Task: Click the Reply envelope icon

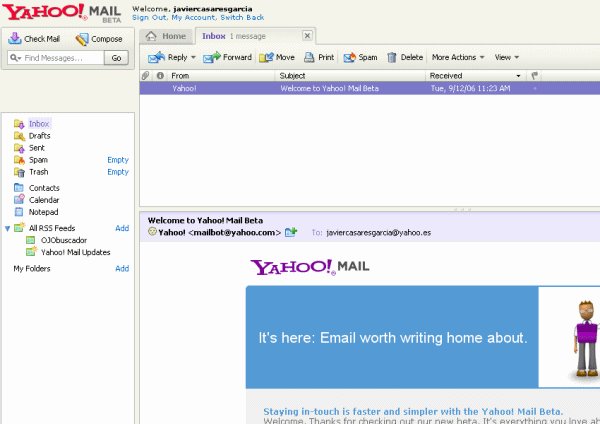Action: click(x=156, y=57)
